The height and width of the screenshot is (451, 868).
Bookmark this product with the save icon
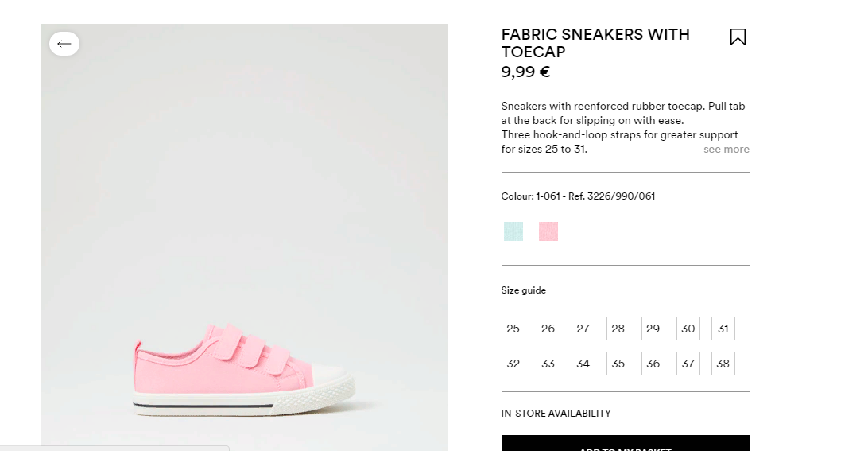click(738, 37)
